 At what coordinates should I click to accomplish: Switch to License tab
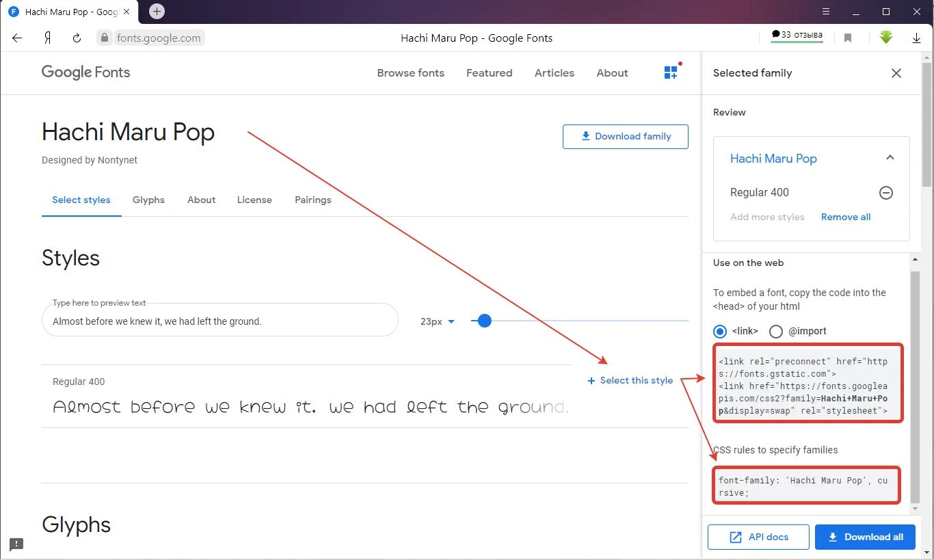click(254, 200)
